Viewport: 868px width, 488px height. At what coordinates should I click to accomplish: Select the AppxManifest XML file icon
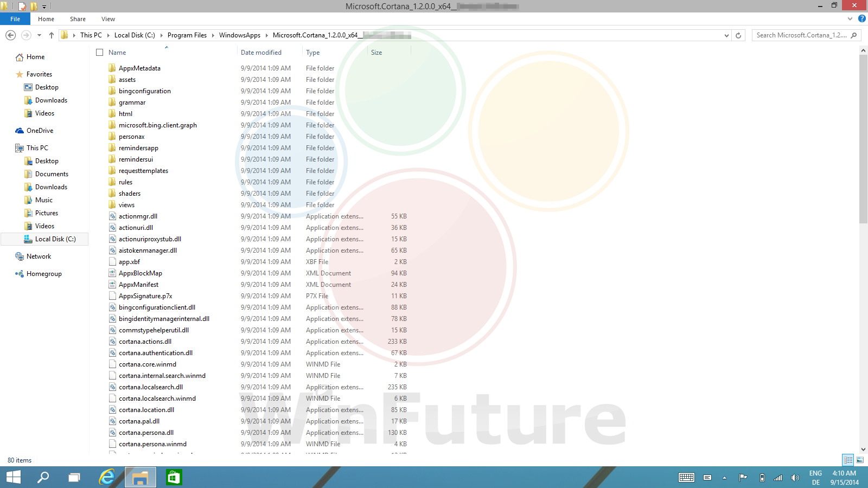[112, 285]
